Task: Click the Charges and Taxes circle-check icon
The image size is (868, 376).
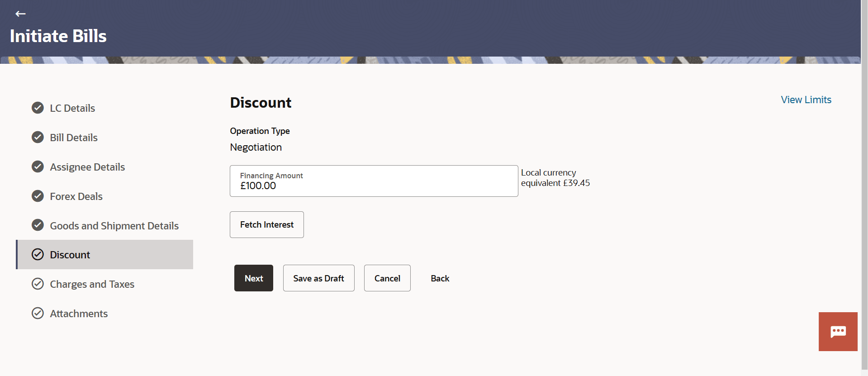Action: [x=38, y=284]
